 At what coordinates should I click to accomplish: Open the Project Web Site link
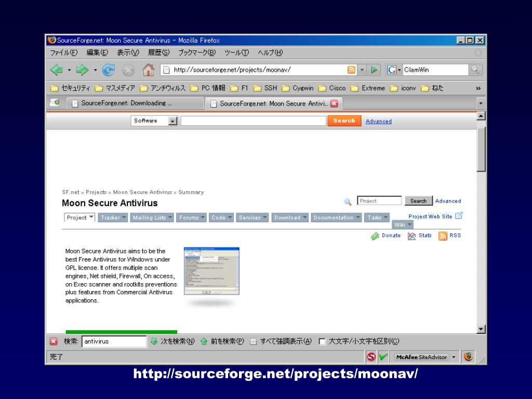coord(430,217)
